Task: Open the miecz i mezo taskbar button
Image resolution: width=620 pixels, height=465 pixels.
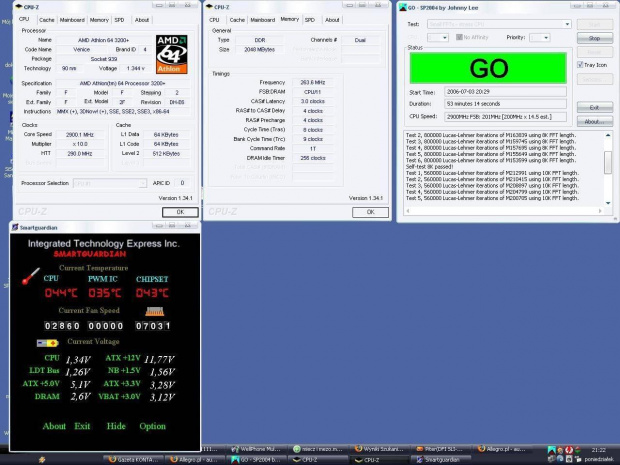Action: [319, 449]
